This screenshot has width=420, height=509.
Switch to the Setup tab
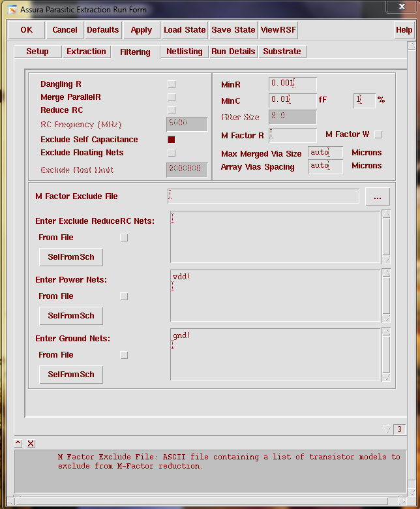[38, 52]
